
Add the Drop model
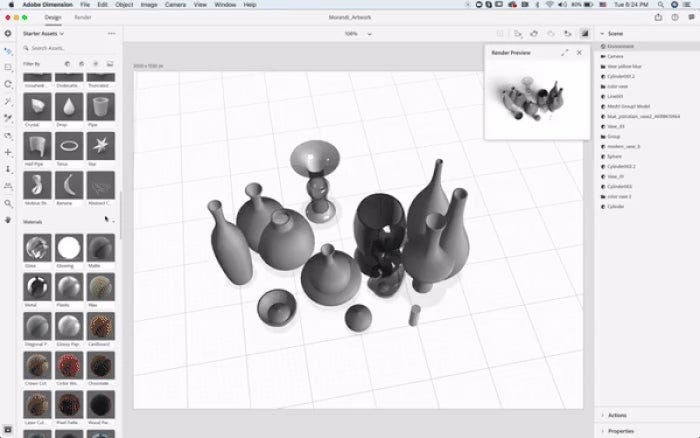click(69, 107)
